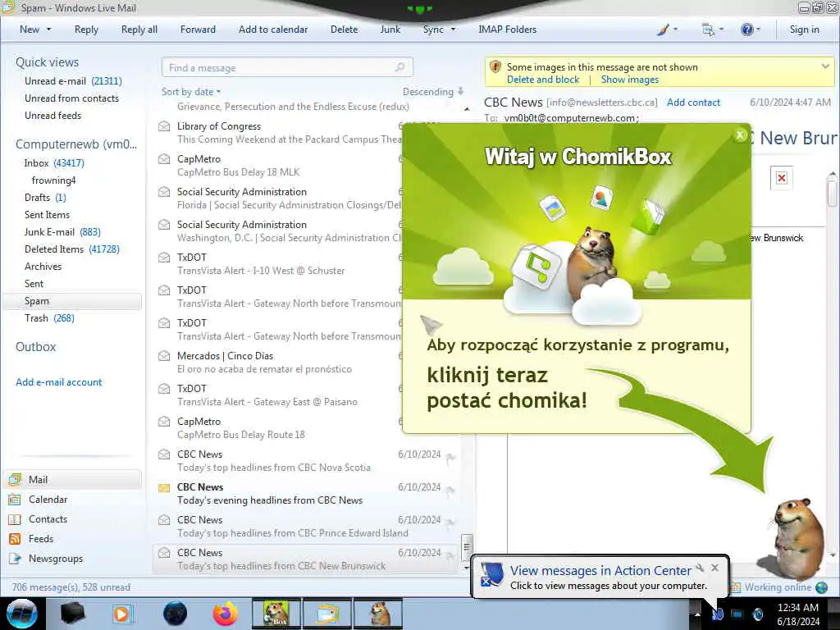Close the Action Center notification balloon
This screenshot has width=840, height=630.
[714, 568]
